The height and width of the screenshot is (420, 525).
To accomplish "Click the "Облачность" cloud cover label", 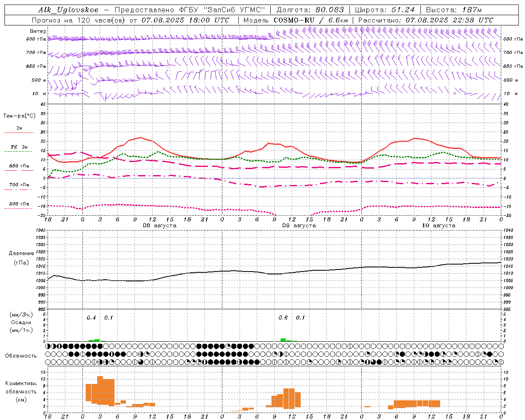I will point(21,356).
